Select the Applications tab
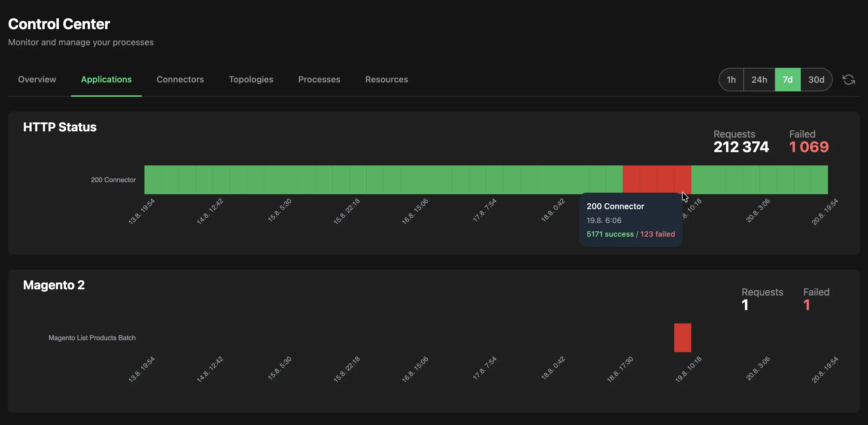The height and width of the screenshot is (425, 868). point(106,80)
